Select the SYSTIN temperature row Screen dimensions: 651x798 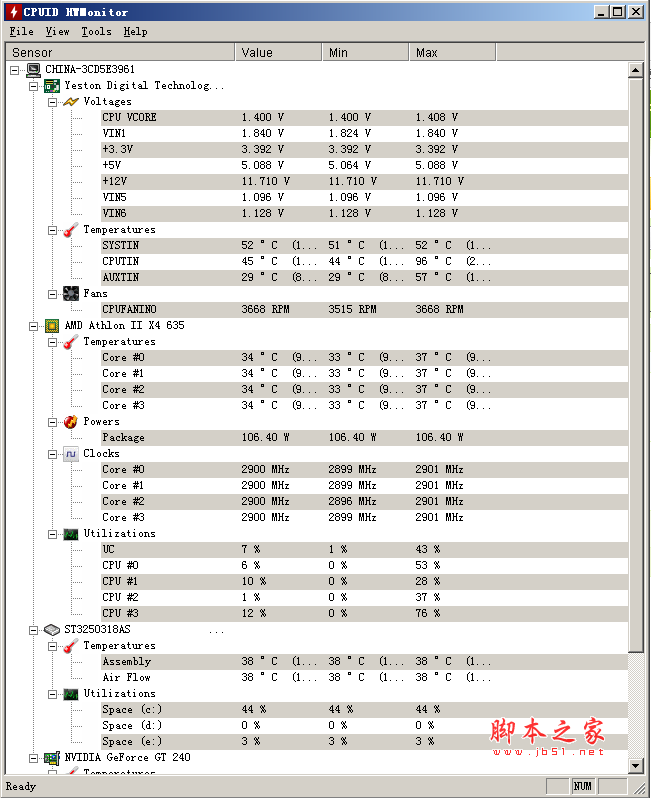364,246
